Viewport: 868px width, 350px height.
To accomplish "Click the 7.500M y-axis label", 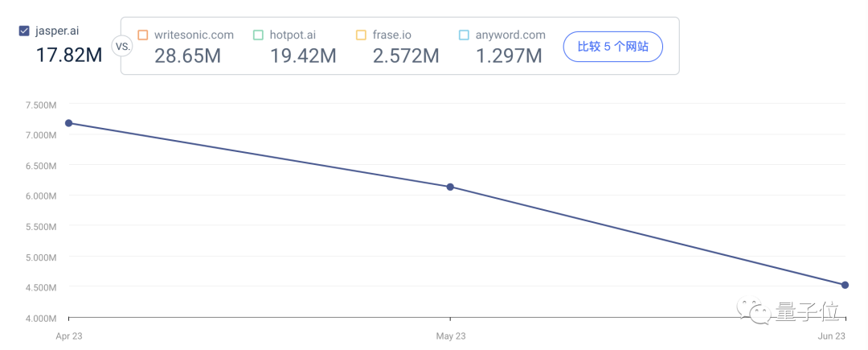I will click(x=40, y=105).
